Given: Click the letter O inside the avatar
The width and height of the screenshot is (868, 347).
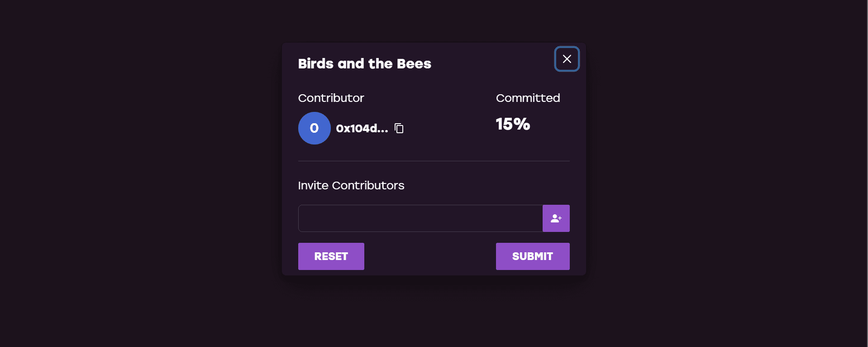Looking at the screenshot, I should 314,128.
